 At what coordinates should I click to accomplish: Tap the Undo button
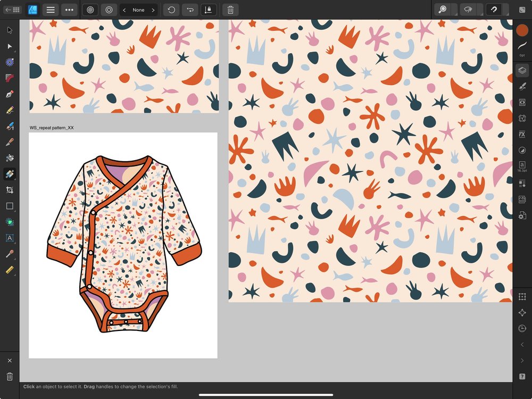[171, 10]
